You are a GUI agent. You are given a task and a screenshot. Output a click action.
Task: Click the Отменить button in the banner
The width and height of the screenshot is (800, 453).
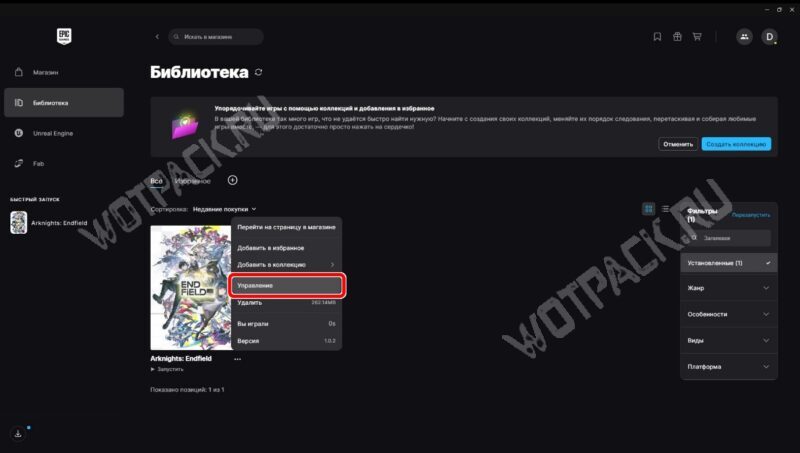tap(678, 144)
